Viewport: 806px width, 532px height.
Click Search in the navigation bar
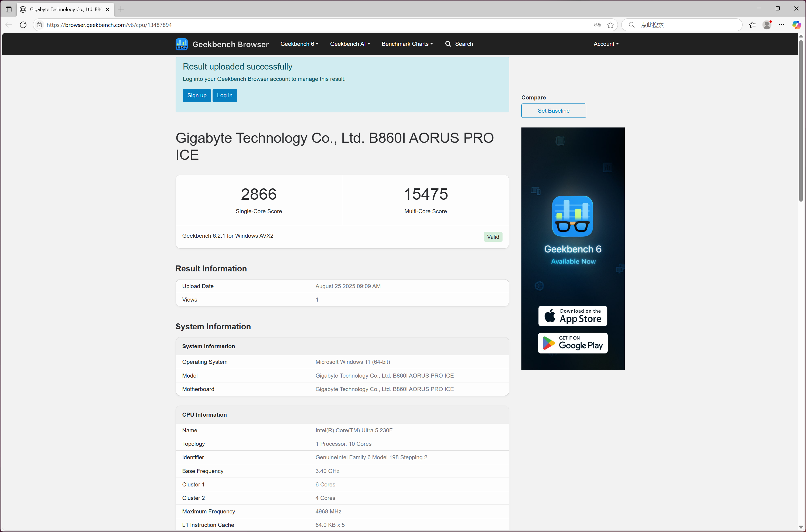tap(459, 44)
